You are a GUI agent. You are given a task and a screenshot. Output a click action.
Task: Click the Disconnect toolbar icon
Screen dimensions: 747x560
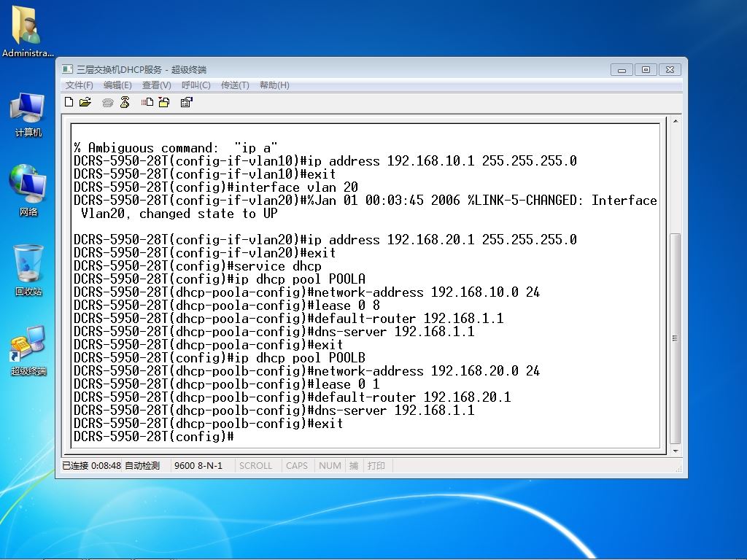coord(125,102)
